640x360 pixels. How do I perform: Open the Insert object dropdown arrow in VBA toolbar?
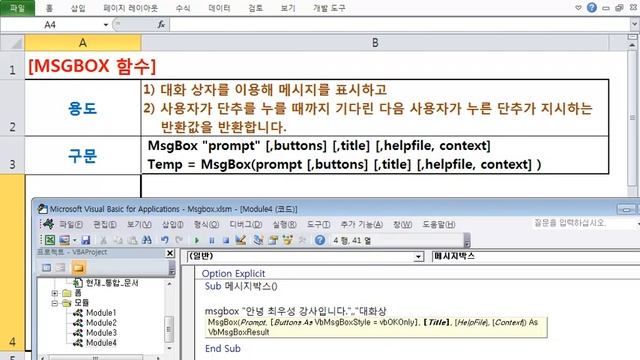(75, 240)
